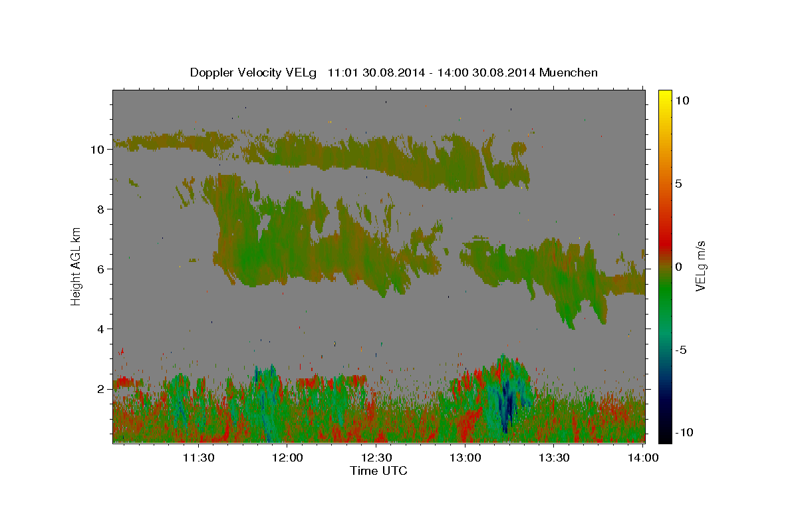Click the height tick label 4
Image resolution: width=798 pixels, height=532 pixels.
click(x=100, y=329)
